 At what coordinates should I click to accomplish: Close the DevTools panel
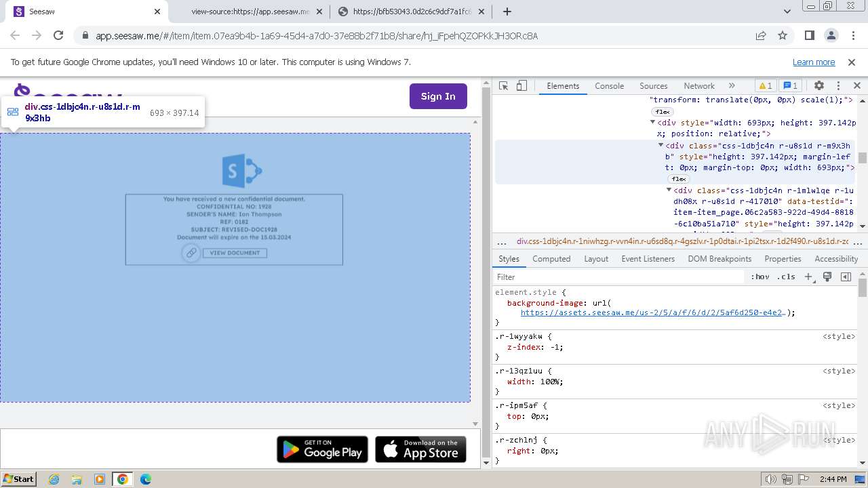pos(856,86)
